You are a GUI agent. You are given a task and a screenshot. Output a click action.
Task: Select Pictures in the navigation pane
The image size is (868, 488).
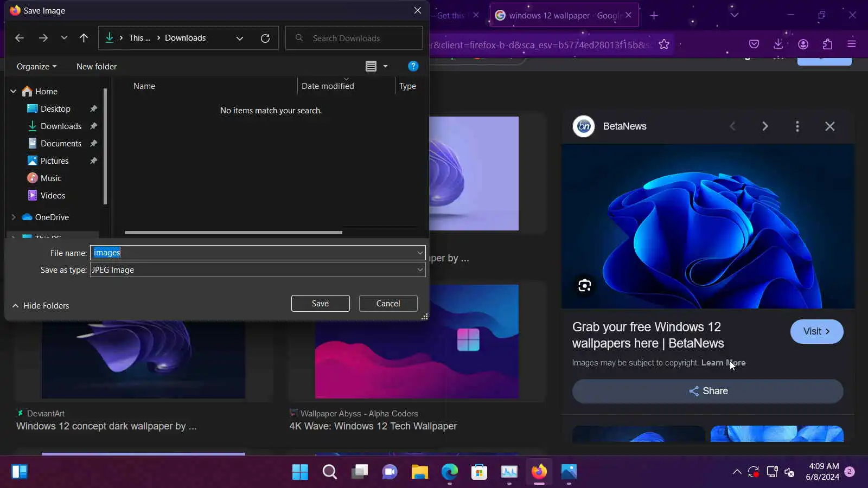tap(55, 161)
